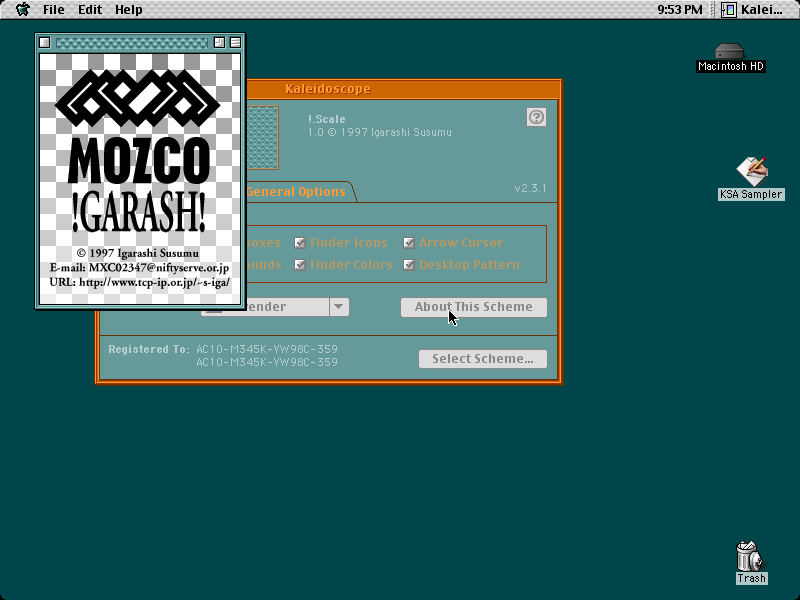Expand the scheme popup menu arrow

(339, 307)
